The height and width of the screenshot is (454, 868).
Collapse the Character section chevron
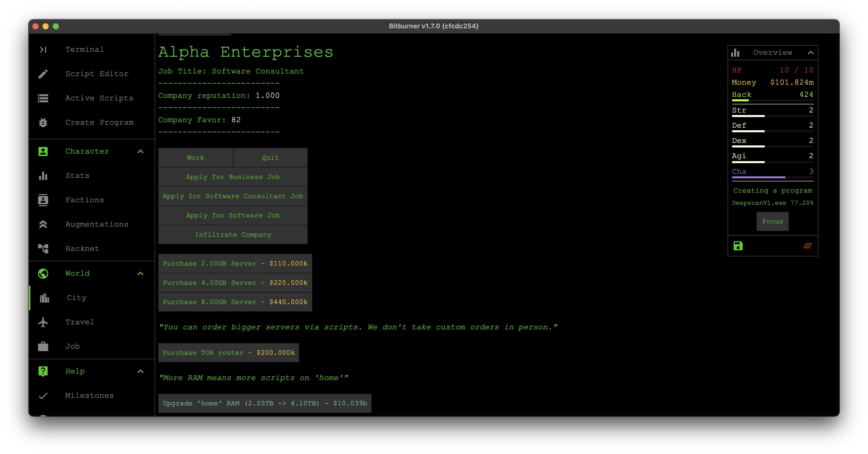click(140, 152)
